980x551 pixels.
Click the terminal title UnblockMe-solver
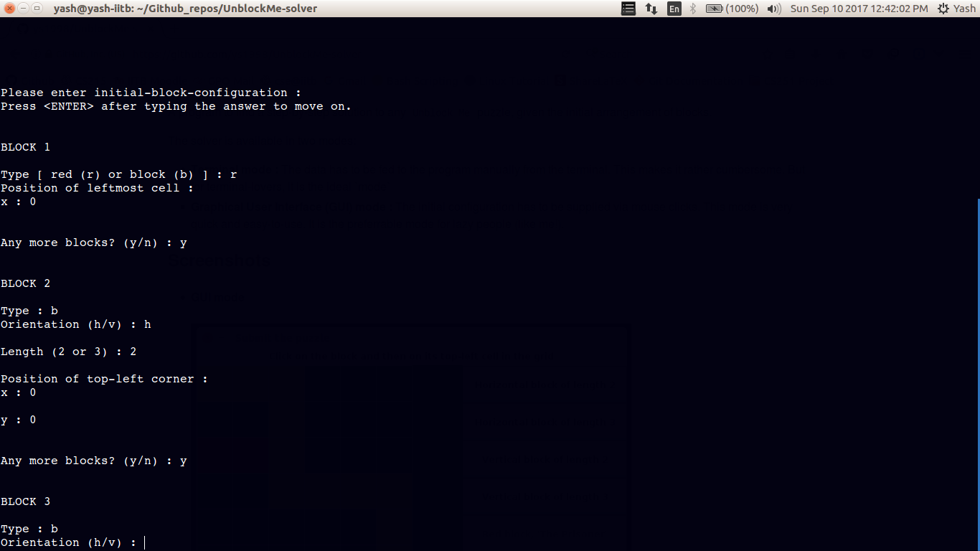tap(185, 9)
